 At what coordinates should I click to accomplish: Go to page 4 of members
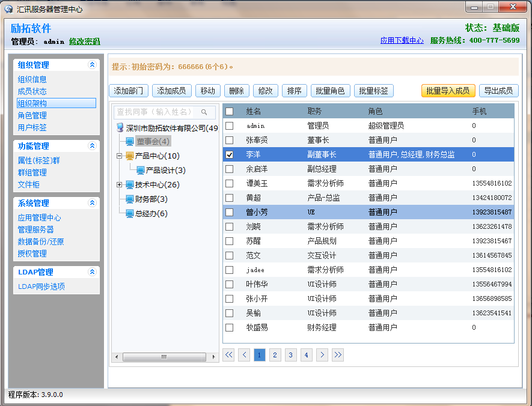[x=307, y=355]
